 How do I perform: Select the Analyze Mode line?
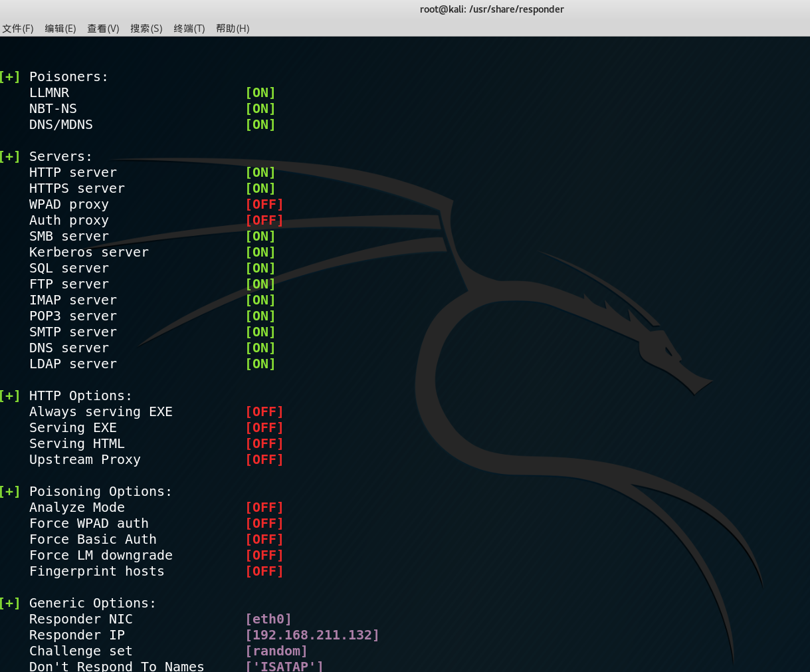[x=77, y=508]
